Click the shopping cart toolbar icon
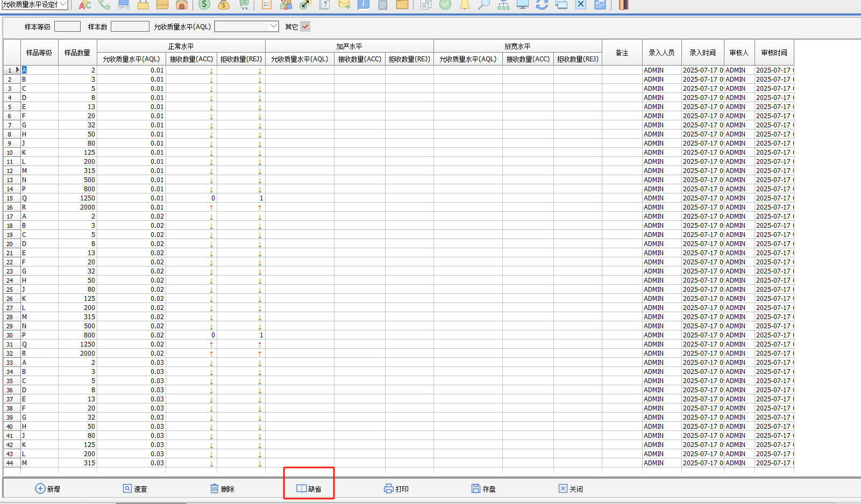The width and height of the screenshot is (861, 504). tap(244, 5)
